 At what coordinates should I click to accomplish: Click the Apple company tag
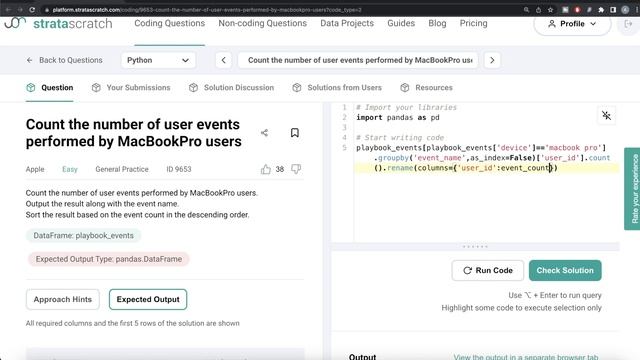tap(35, 169)
